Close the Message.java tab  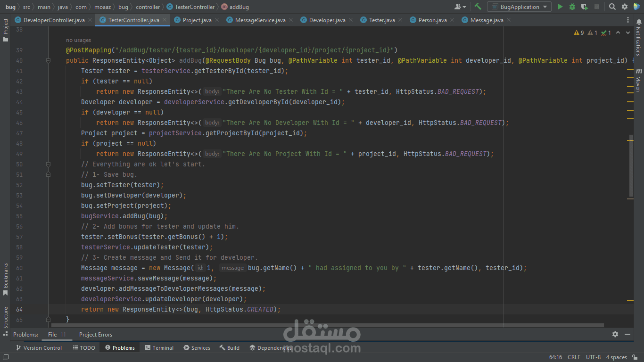point(509,20)
